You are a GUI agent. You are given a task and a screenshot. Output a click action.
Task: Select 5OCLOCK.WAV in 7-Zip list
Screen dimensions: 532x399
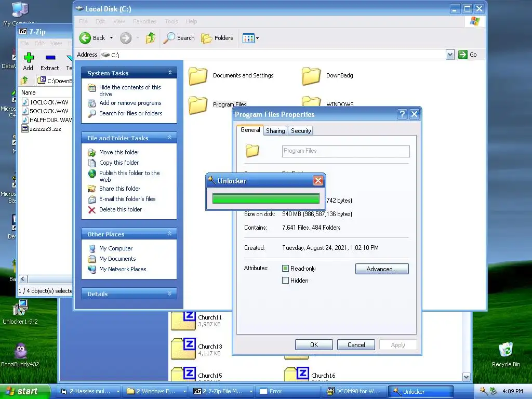(x=48, y=111)
